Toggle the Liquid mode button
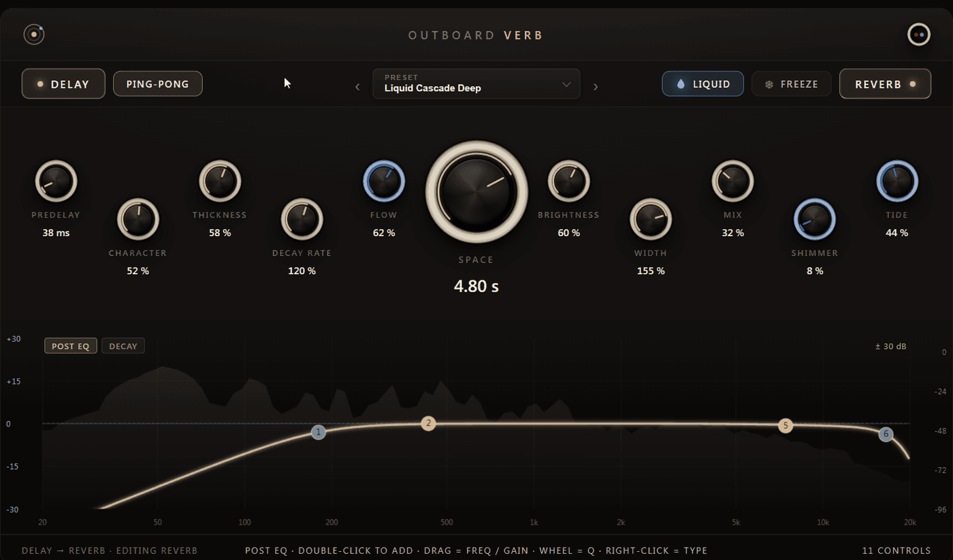This screenshot has height=560, width=953. pyautogui.click(x=702, y=84)
